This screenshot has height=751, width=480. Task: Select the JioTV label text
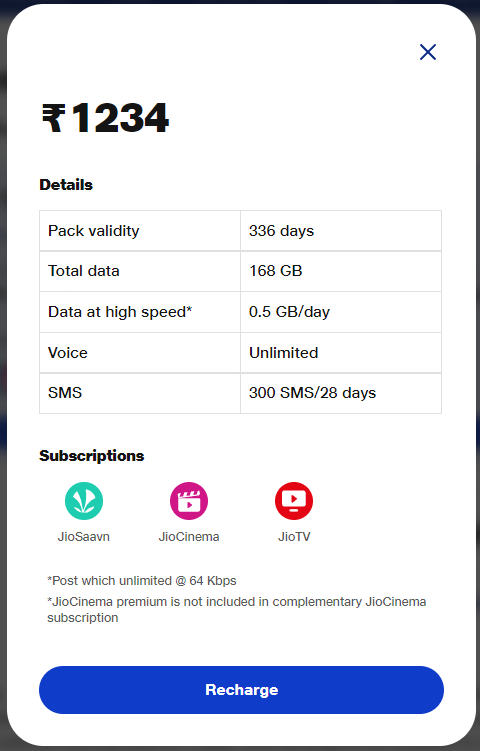tap(294, 536)
